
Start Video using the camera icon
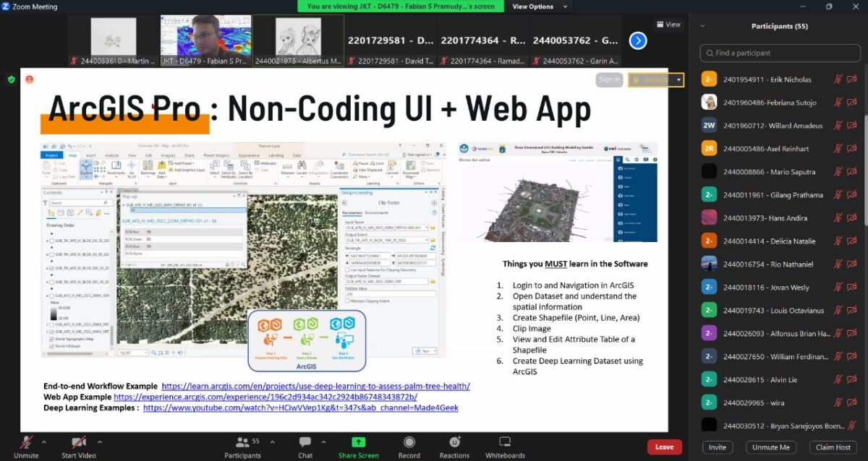(x=78, y=442)
